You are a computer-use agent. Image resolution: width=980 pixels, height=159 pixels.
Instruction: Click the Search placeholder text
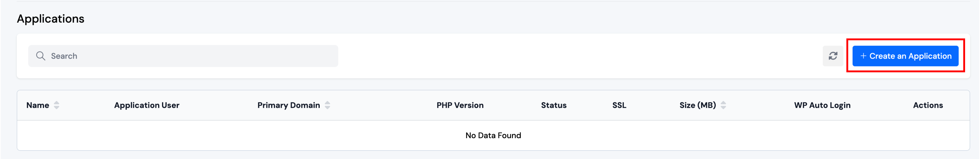(x=64, y=56)
